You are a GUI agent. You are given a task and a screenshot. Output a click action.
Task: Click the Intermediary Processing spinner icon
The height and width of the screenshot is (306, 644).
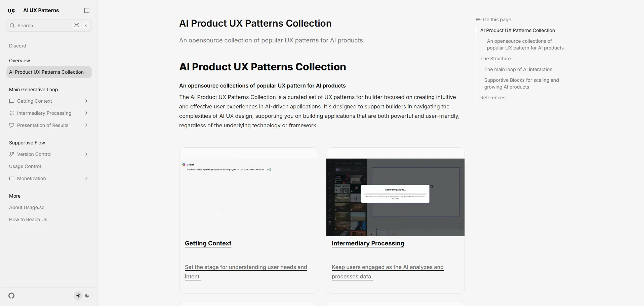coord(12,113)
